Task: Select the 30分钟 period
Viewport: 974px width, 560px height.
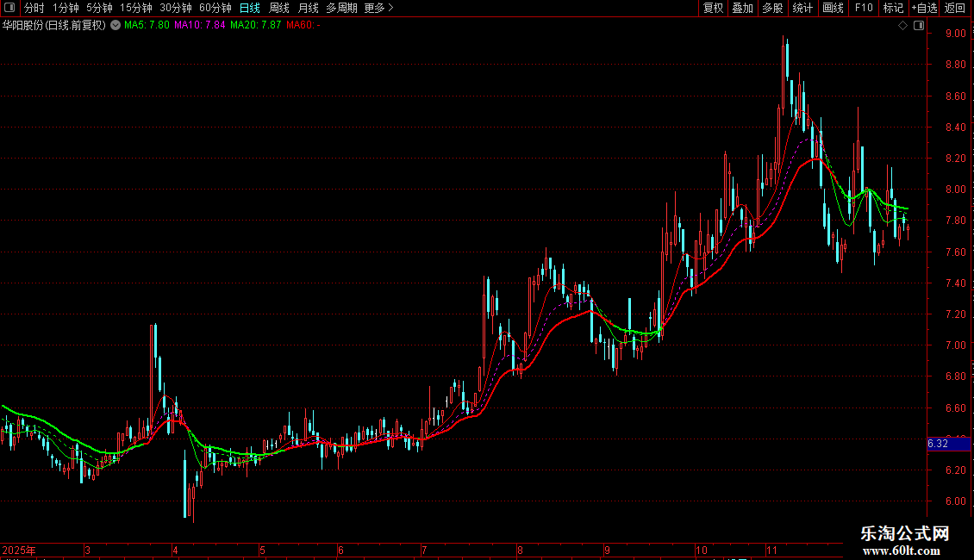Action: click(x=175, y=8)
